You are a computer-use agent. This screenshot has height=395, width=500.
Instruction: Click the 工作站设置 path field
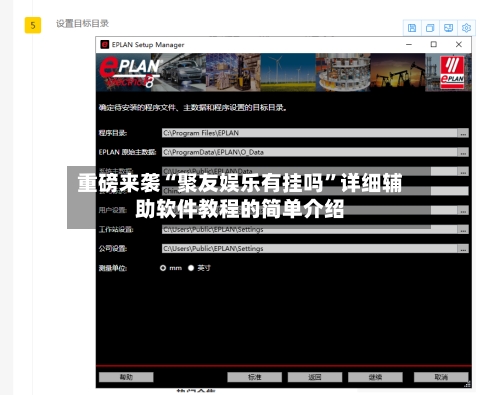310,229
